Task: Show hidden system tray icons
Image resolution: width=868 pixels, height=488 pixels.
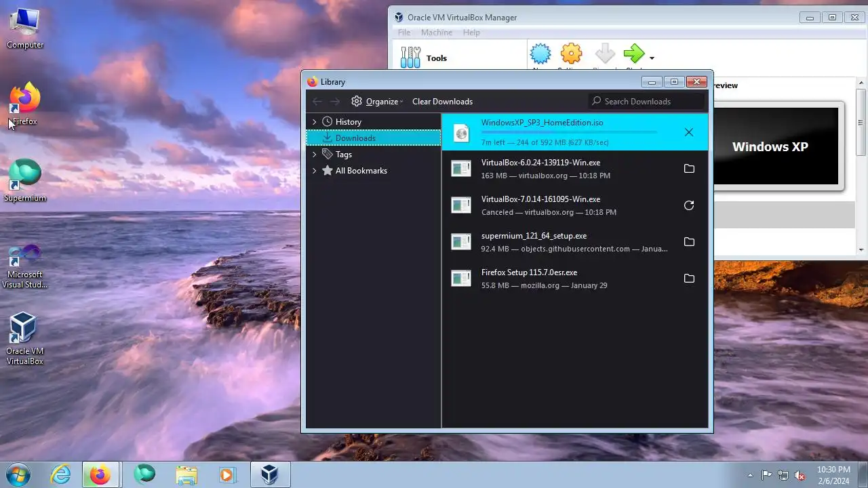Action: [x=750, y=475]
